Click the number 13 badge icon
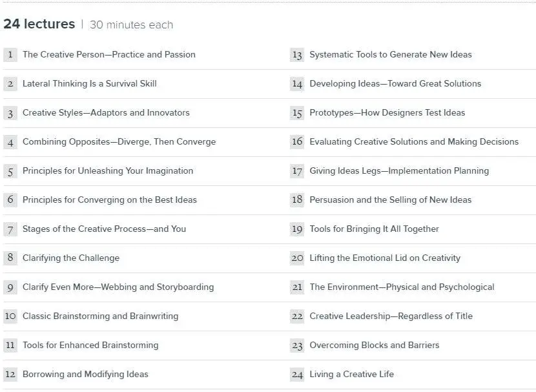 point(297,55)
